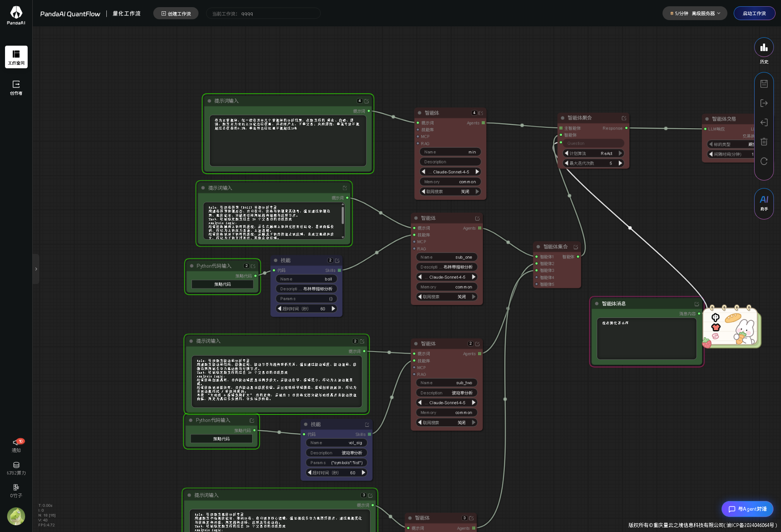Click the 创建工作流 create button

(x=176, y=13)
